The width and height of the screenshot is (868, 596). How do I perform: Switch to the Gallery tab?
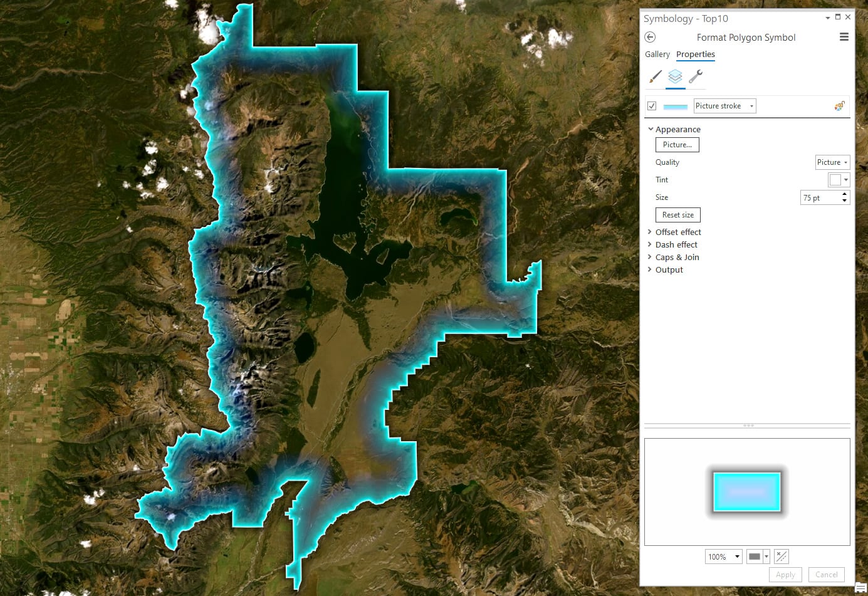pyautogui.click(x=657, y=55)
